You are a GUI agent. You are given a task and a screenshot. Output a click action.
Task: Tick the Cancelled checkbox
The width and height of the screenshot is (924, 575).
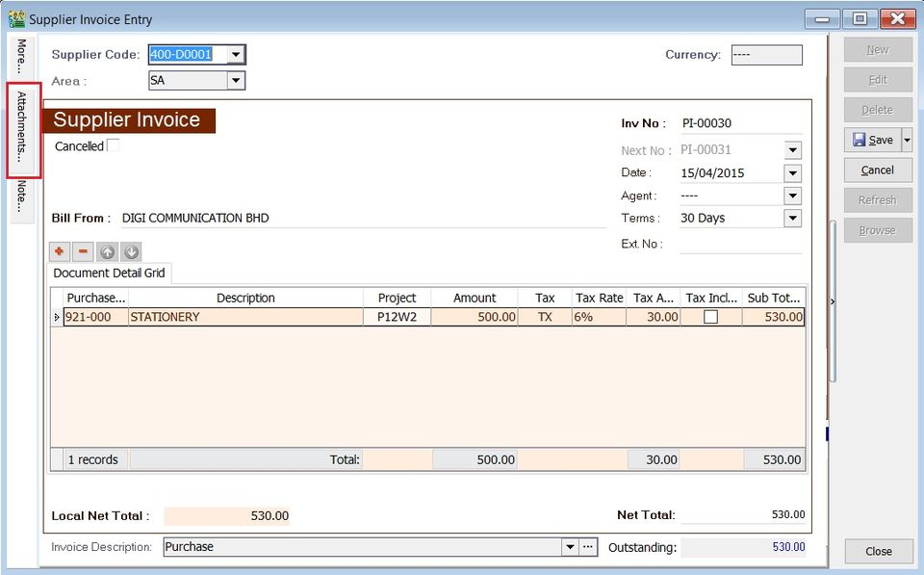pyautogui.click(x=112, y=144)
